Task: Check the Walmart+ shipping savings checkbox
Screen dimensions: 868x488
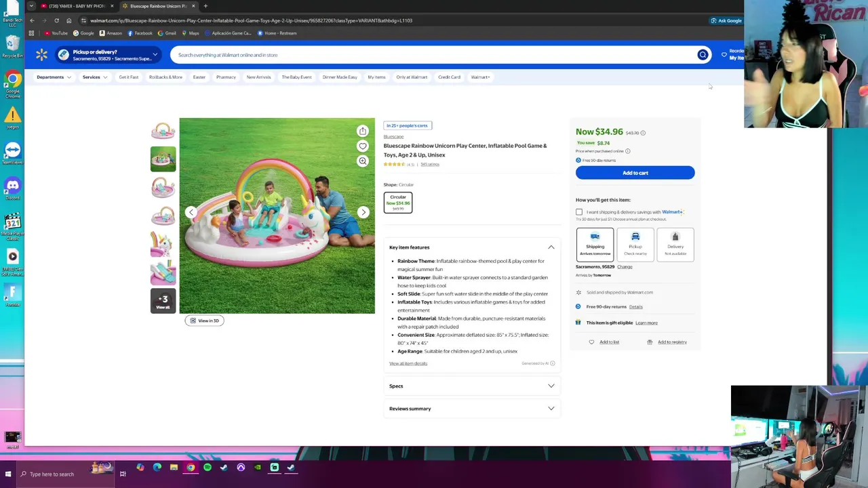Action: click(579, 212)
